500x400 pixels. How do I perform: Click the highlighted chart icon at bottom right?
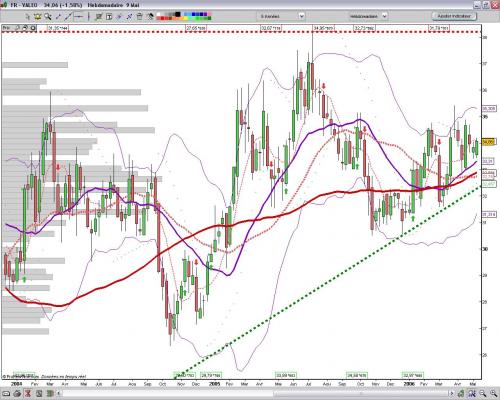coord(472,394)
